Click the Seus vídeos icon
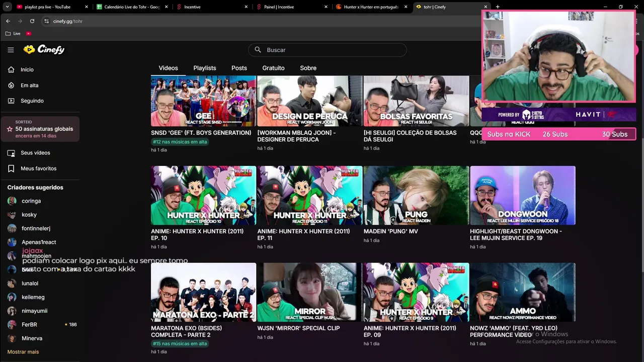 pyautogui.click(x=11, y=153)
